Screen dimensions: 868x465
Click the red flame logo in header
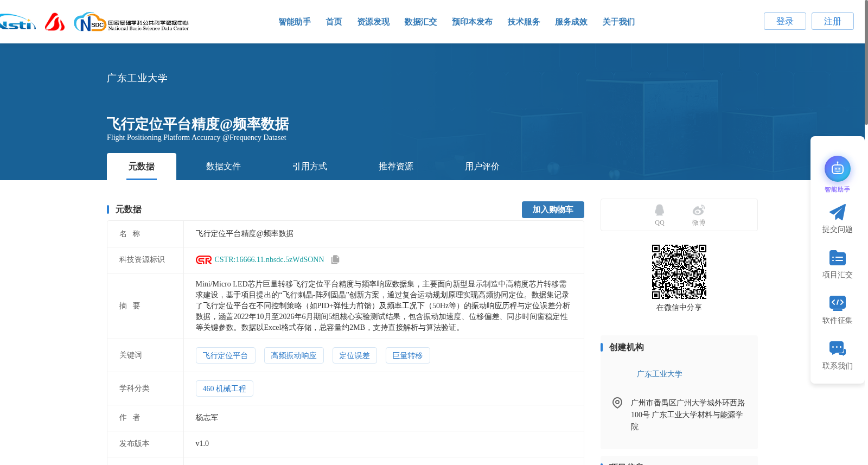tap(55, 22)
